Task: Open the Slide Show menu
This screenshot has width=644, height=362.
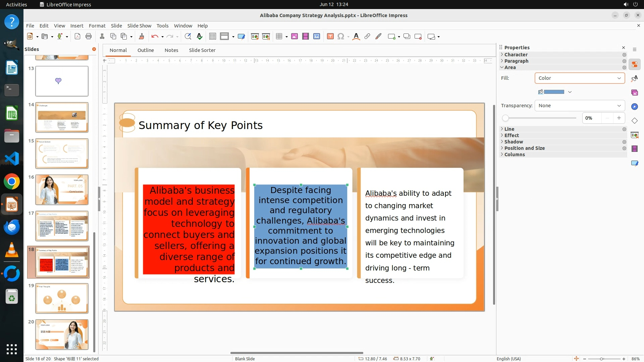Action: [x=139, y=26]
